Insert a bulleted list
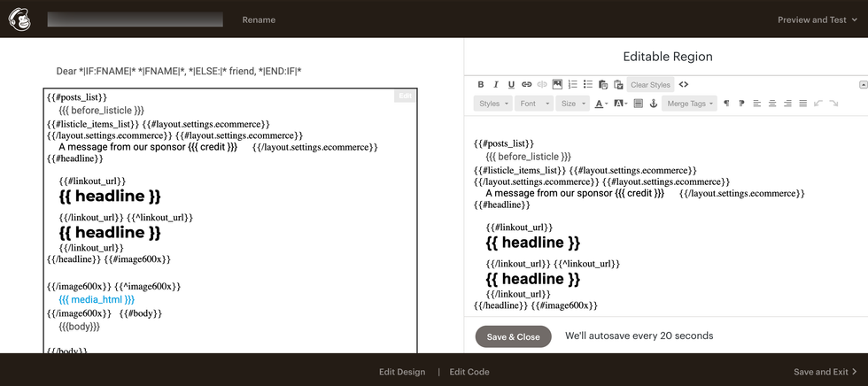 [x=588, y=85]
